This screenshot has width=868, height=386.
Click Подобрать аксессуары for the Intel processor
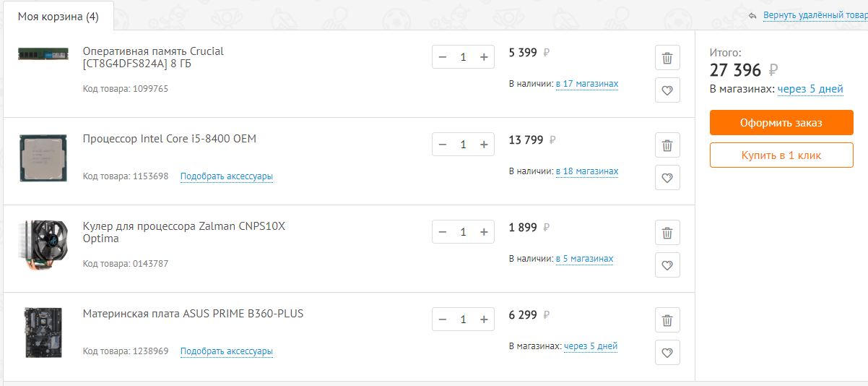tap(227, 176)
